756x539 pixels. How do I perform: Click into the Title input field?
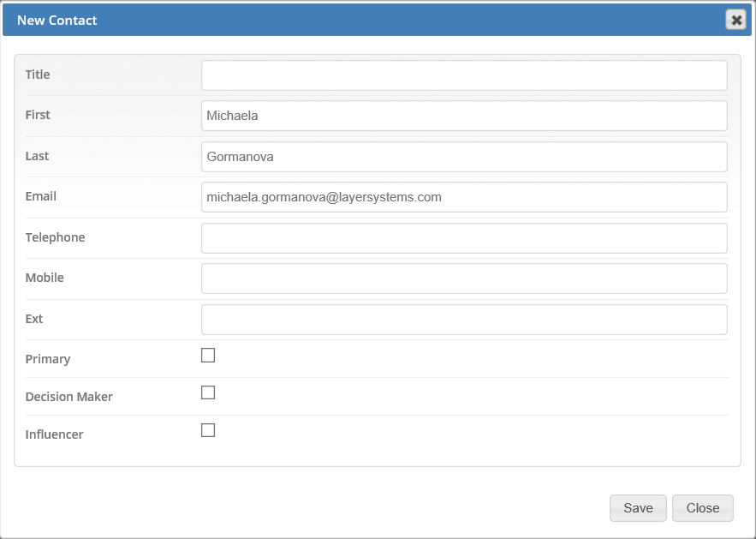click(464, 75)
